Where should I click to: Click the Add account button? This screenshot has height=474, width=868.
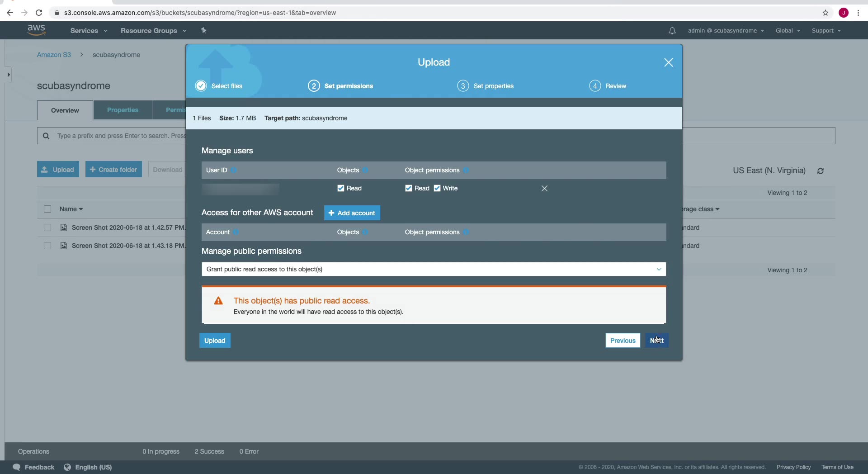pyautogui.click(x=352, y=213)
